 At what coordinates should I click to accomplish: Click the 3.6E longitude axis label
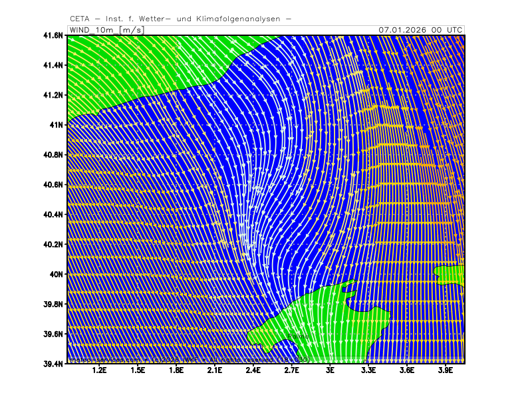point(406,370)
